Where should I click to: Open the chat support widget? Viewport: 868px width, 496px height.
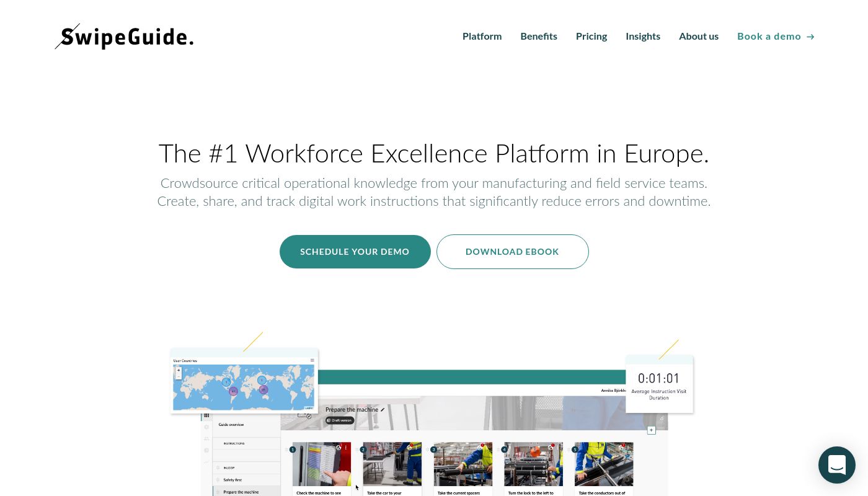coord(836,465)
